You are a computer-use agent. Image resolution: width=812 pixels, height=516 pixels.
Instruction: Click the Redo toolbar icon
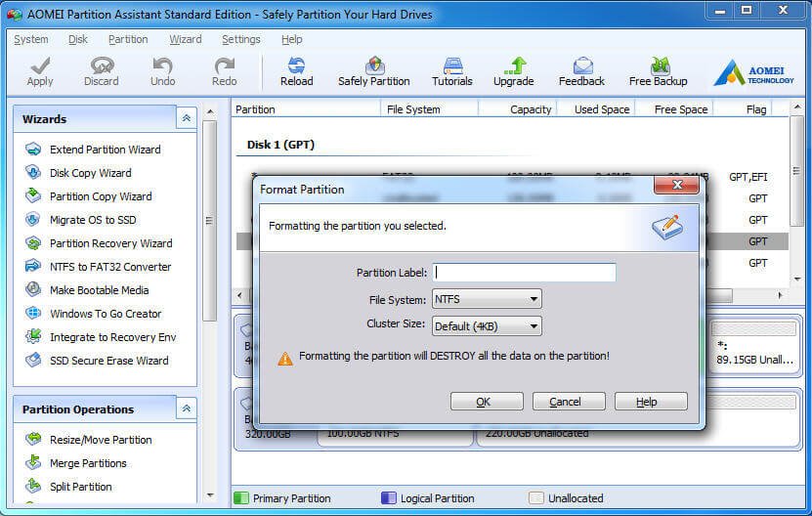[x=224, y=71]
